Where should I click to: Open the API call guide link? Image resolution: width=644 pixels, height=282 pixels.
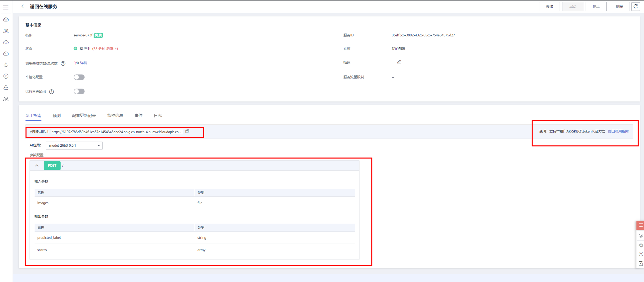pos(618,131)
